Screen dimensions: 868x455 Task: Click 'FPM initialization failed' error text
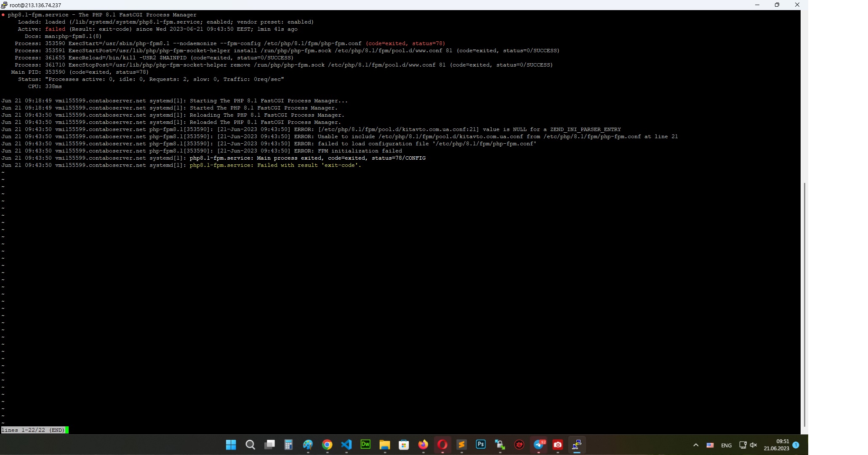click(x=359, y=151)
